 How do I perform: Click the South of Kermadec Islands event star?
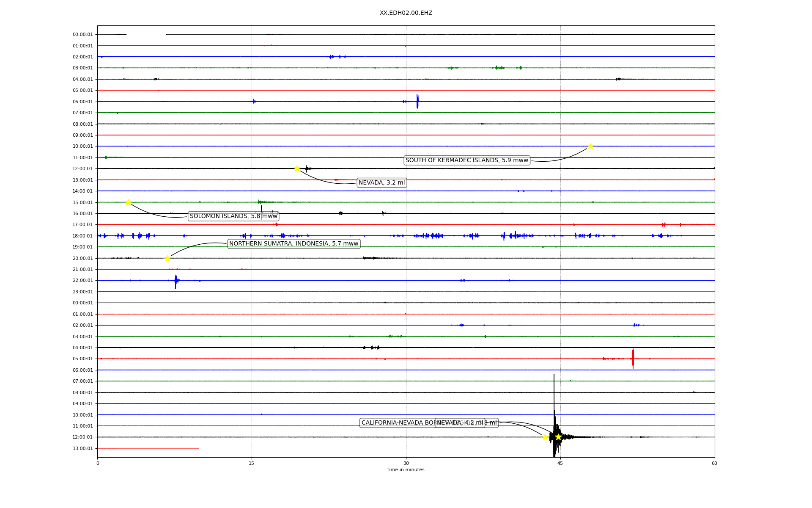[x=590, y=146]
